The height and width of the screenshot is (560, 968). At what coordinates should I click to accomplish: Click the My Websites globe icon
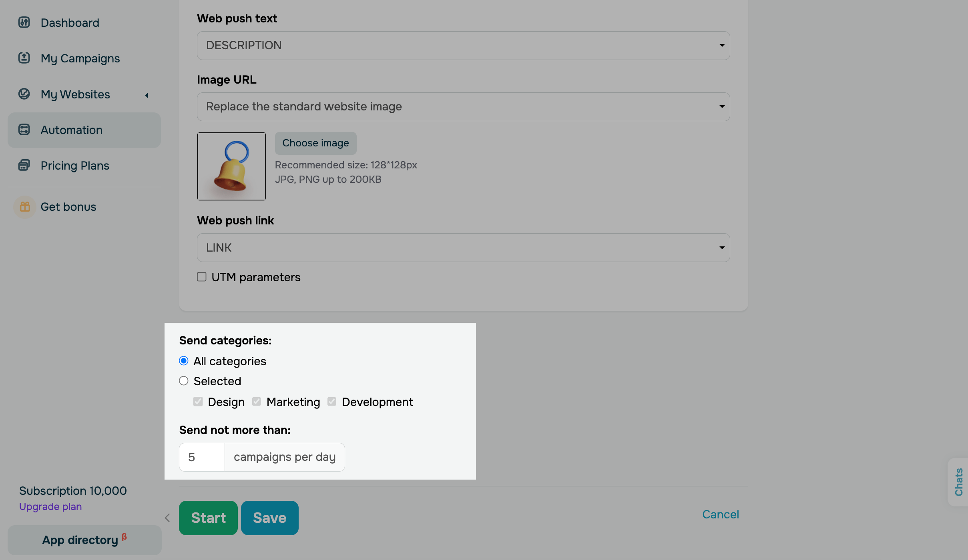[24, 94]
